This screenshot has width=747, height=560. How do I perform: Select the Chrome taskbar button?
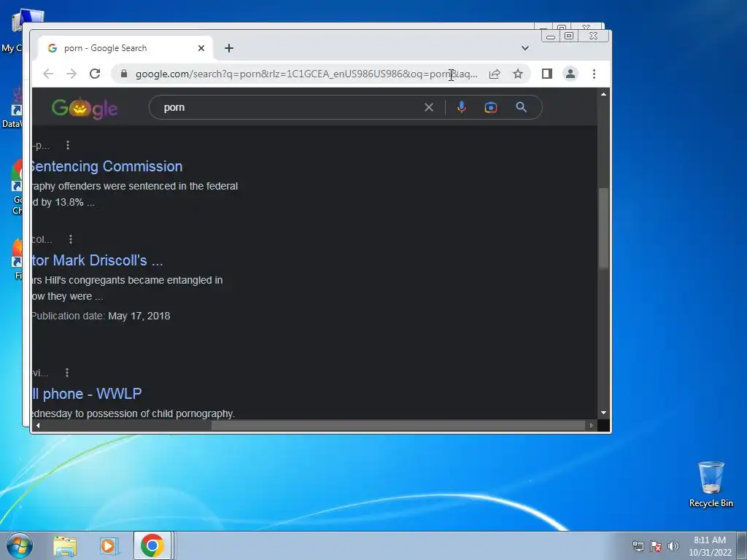point(152,545)
